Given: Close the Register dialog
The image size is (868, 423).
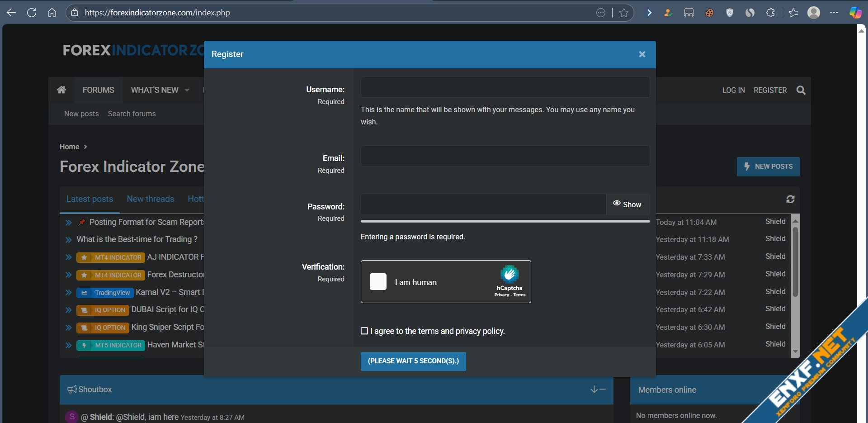Looking at the screenshot, I should pyautogui.click(x=642, y=54).
